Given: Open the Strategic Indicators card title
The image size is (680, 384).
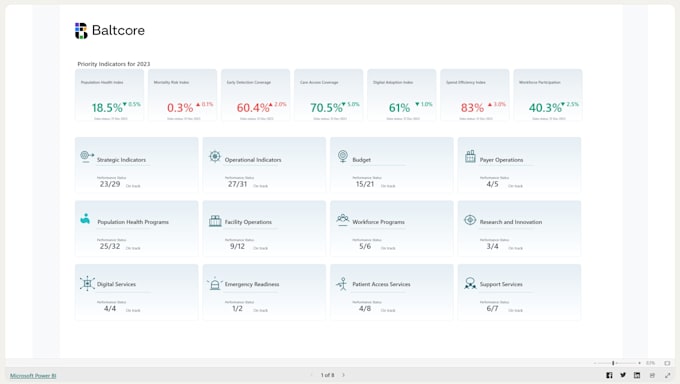Looking at the screenshot, I should (121, 160).
